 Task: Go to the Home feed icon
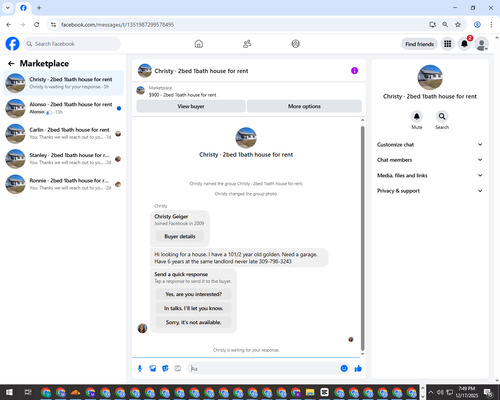point(199,44)
